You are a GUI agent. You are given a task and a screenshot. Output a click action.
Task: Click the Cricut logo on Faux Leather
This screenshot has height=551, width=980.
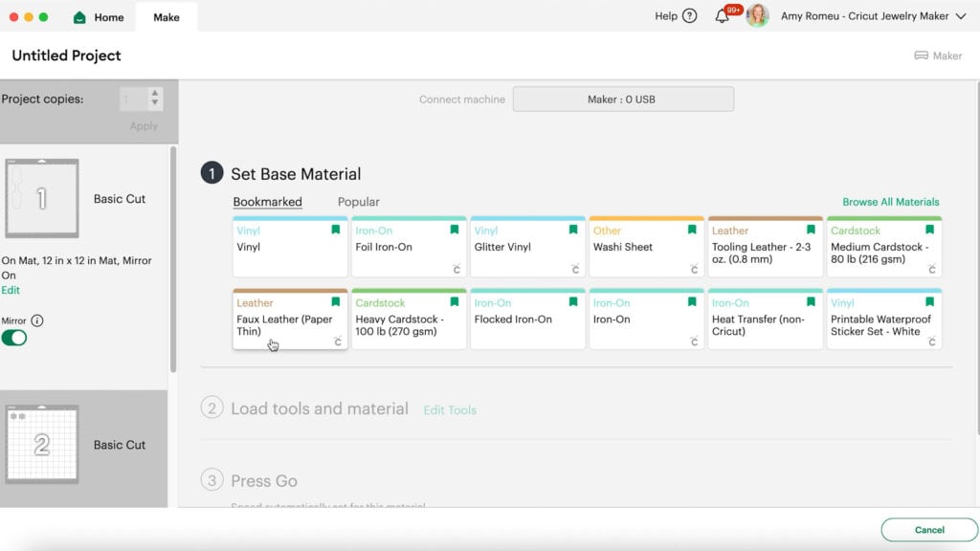click(338, 342)
